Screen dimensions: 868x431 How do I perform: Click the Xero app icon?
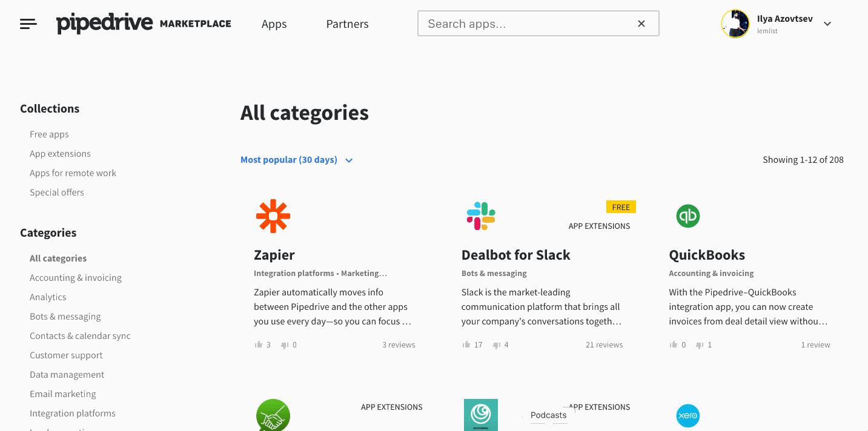[687, 416]
